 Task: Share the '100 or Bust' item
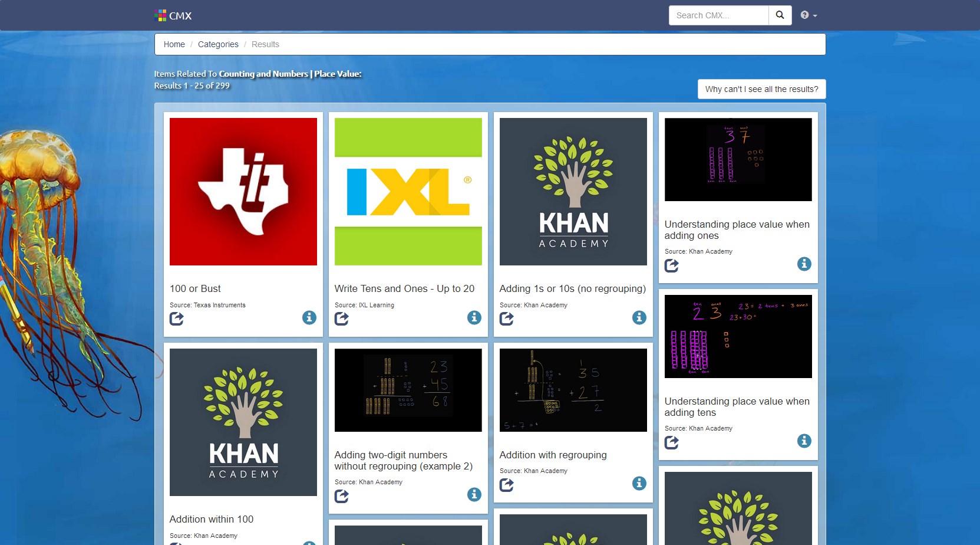[x=177, y=319]
